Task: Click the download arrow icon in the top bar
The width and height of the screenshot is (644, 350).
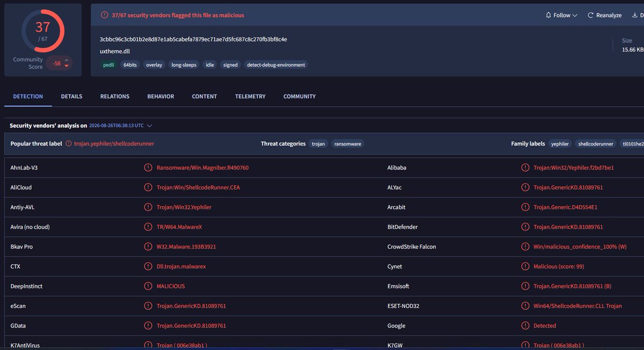Action: (634, 15)
